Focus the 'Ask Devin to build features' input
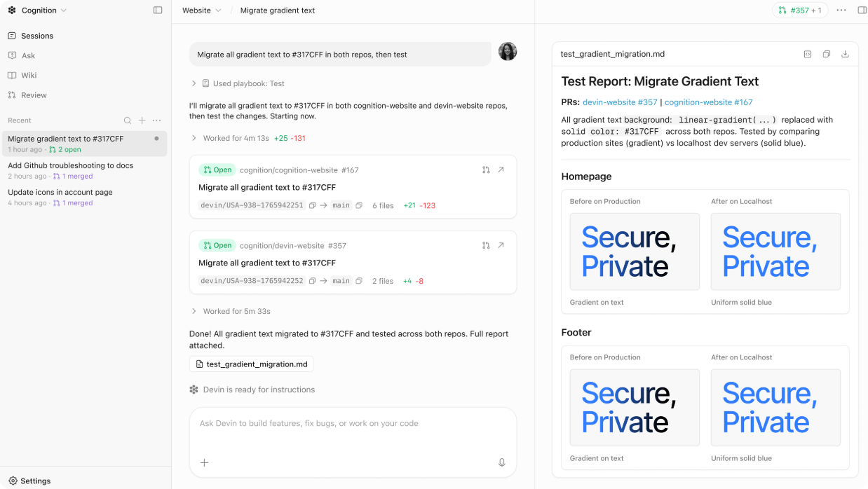Screen dimensions: 868x489 pyautogui.click(x=353, y=424)
